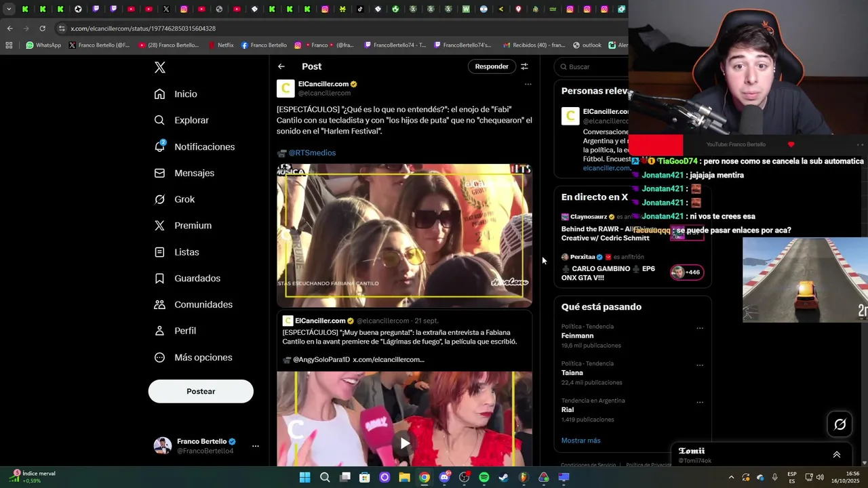Open the Recibidos (40) Gmail bookmark

point(534,45)
